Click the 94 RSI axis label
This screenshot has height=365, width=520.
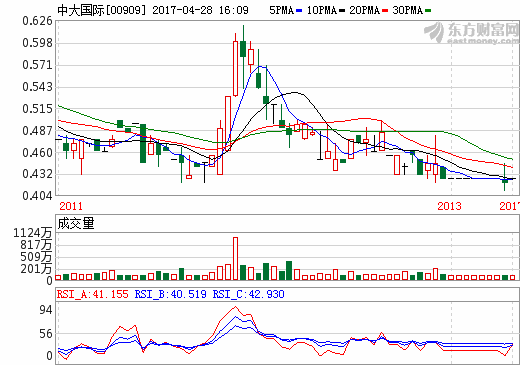pos(46,310)
